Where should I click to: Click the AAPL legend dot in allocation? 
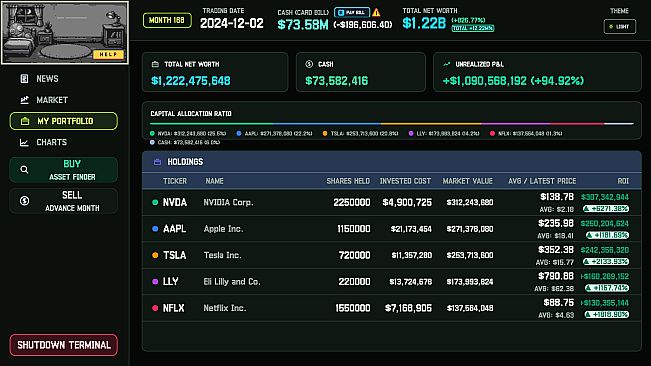239,134
